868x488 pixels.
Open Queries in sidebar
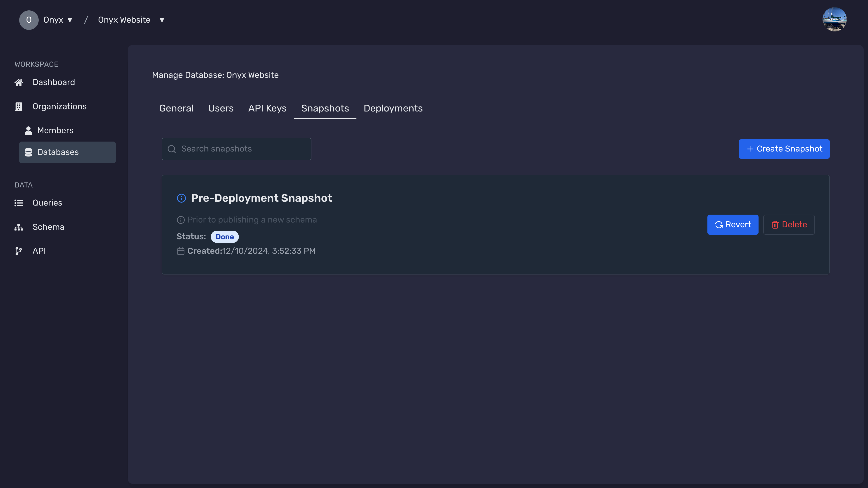pos(47,203)
